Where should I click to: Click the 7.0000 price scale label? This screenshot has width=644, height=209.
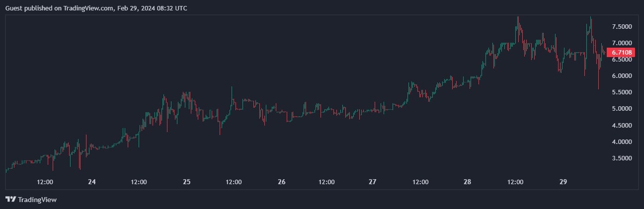(x=622, y=43)
